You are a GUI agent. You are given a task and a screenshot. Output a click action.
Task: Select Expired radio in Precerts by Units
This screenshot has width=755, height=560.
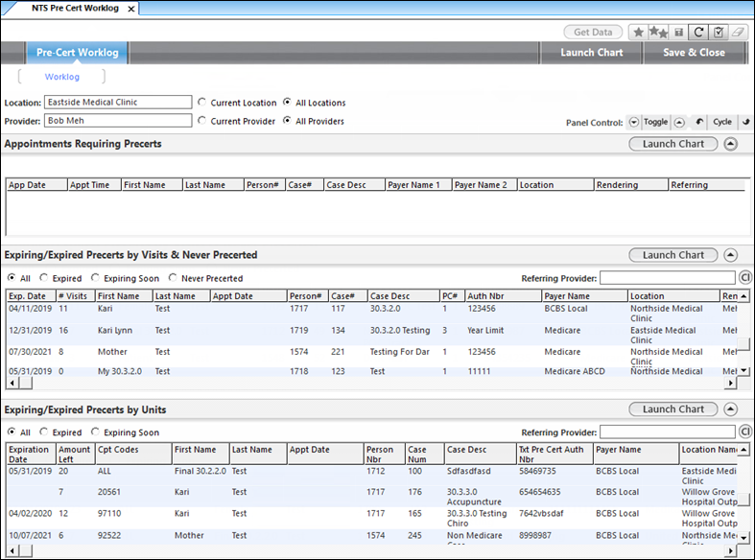[x=44, y=432]
